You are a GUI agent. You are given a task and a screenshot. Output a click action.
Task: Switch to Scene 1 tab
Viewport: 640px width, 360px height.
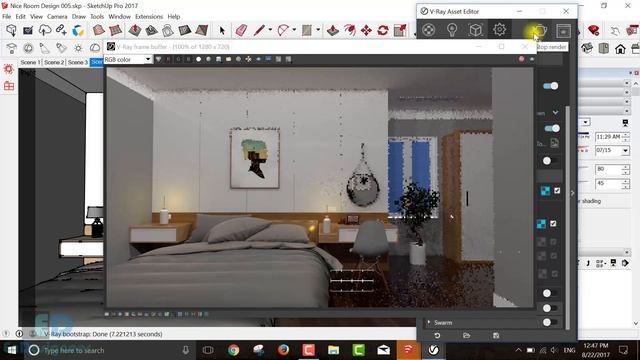31,62
